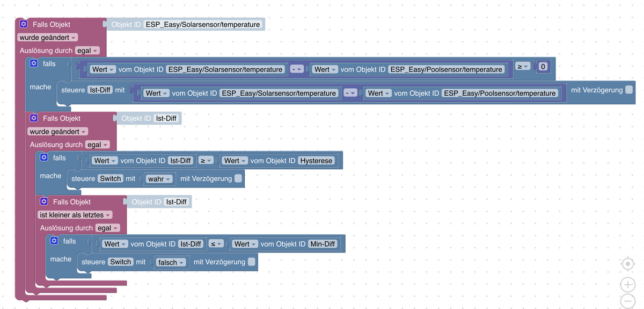Open the ≤ comparison operator dropdown

[x=216, y=244]
